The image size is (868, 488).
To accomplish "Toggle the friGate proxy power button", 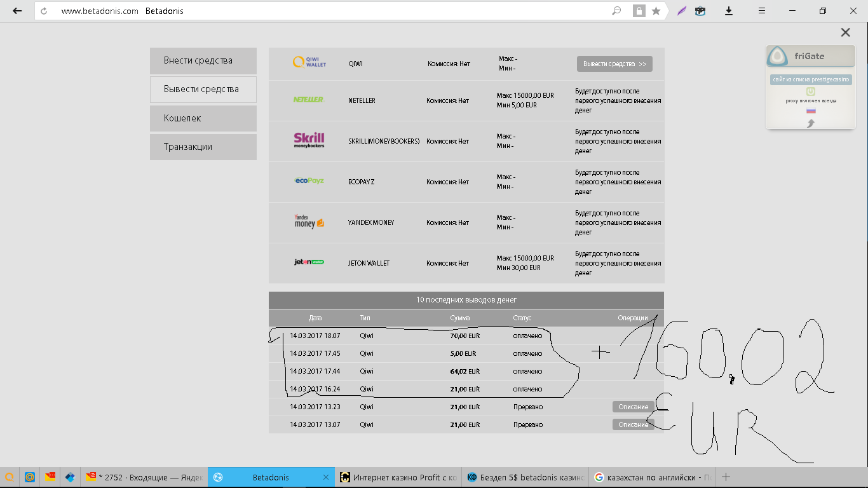I will pos(811,91).
